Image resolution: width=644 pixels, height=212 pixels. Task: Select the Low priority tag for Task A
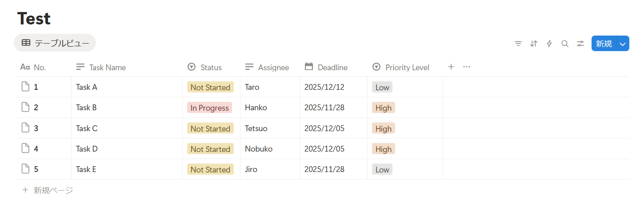point(382,87)
